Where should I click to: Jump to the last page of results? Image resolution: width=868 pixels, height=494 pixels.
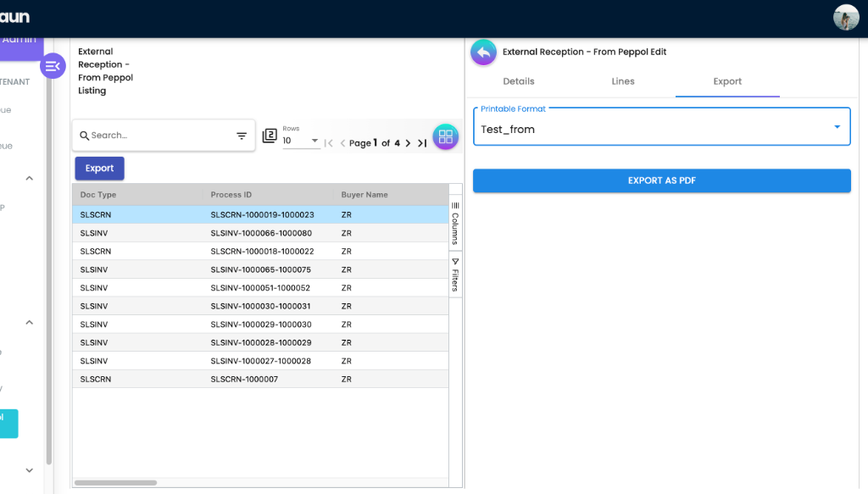pos(422,143)
